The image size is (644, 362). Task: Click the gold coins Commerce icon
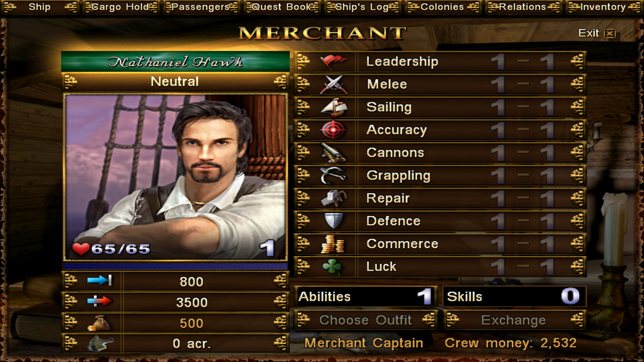[x=332, y=244]
